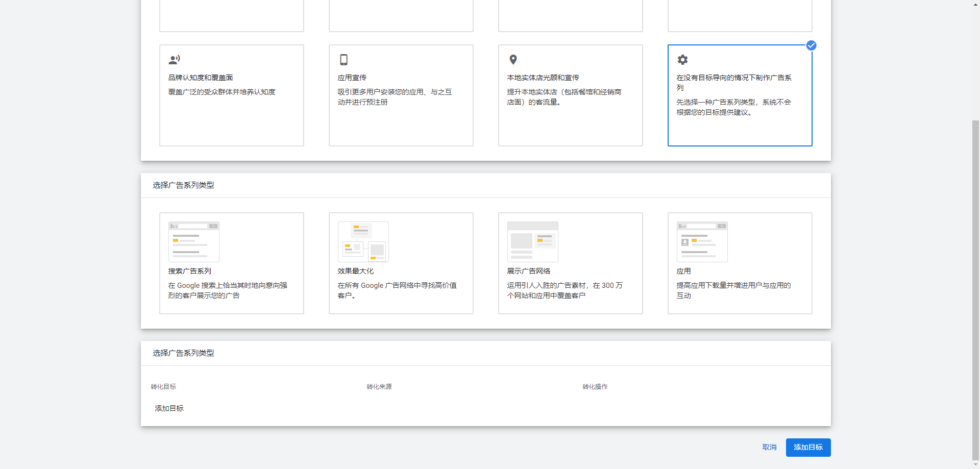
Task: Click the app promotion smartphone icon
Action: tap(344, 60)
